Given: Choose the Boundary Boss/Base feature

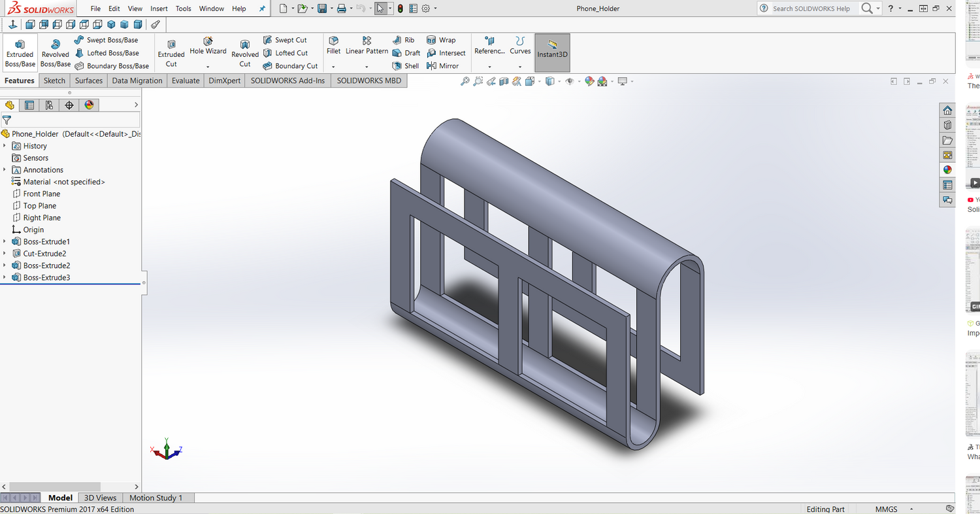Looking at the screenshot, I should [112, 66].
